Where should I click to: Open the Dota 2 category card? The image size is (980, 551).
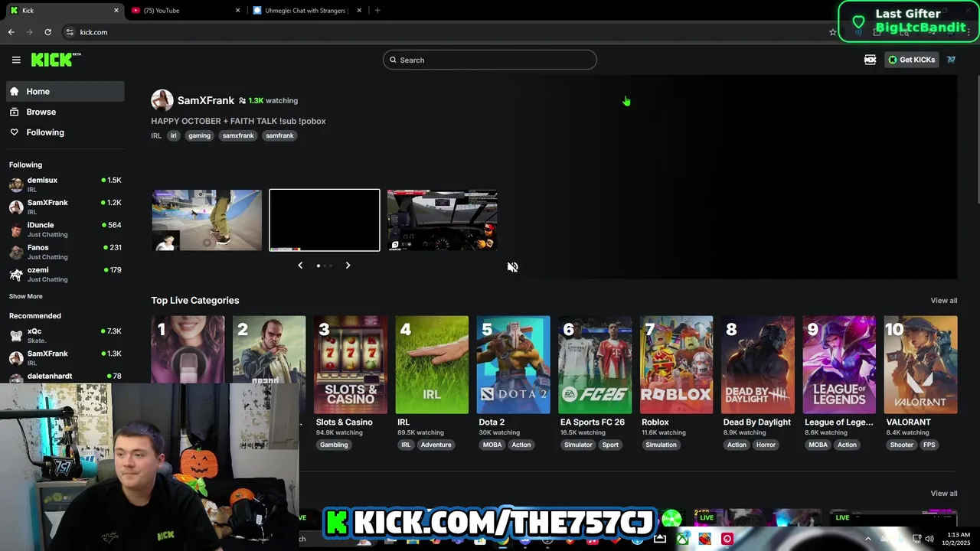tap(513, 365)
